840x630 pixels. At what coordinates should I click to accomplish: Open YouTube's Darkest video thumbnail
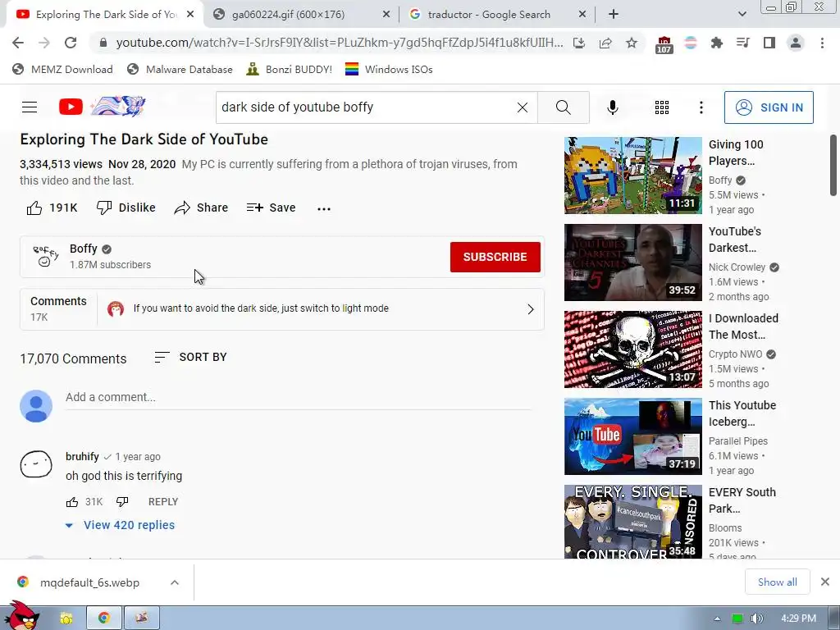point(632,262)
